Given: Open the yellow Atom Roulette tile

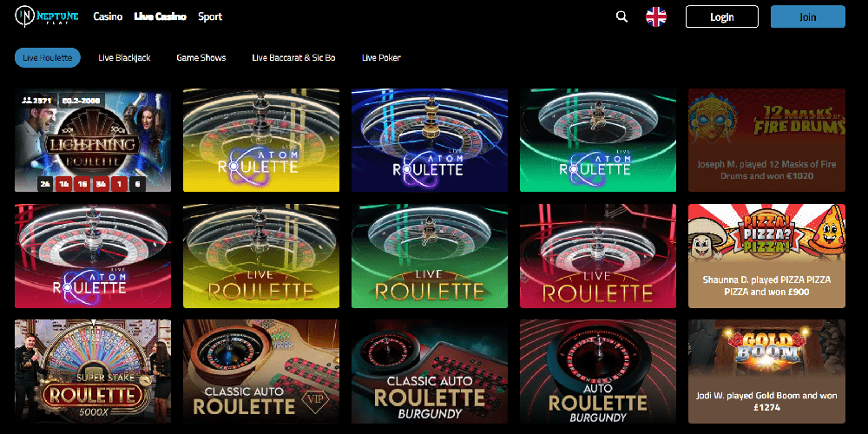Looking at the screenshot, I should (261, 140).
